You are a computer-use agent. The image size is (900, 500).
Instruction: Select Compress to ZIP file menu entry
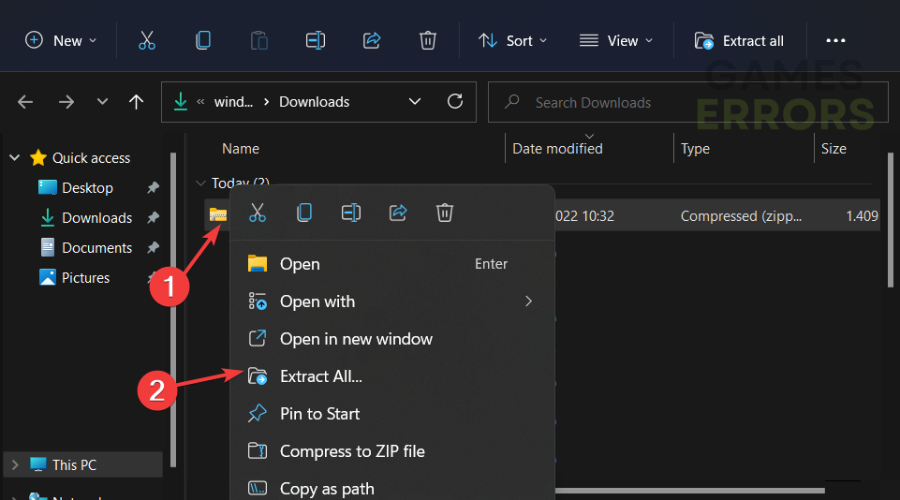(352, 451)
